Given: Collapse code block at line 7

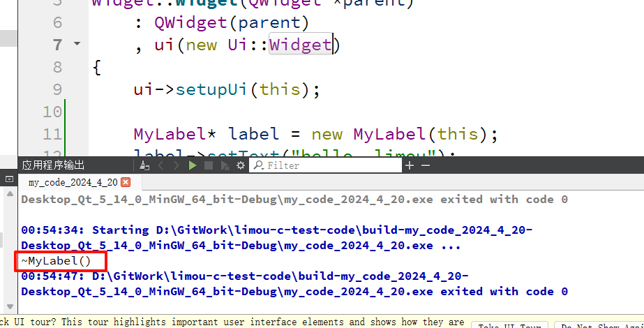Looking at the screenshot, I should (77, 44).
